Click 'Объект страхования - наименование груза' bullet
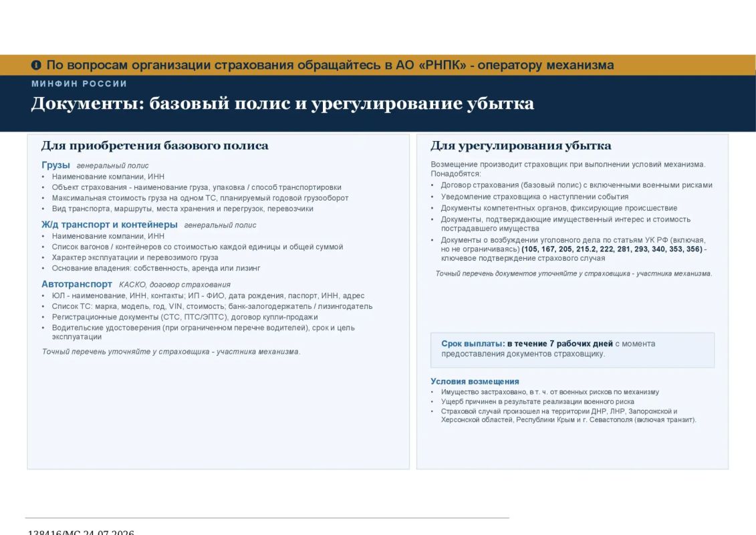This screenshot has height=535, width=756. tap(197, 187)
